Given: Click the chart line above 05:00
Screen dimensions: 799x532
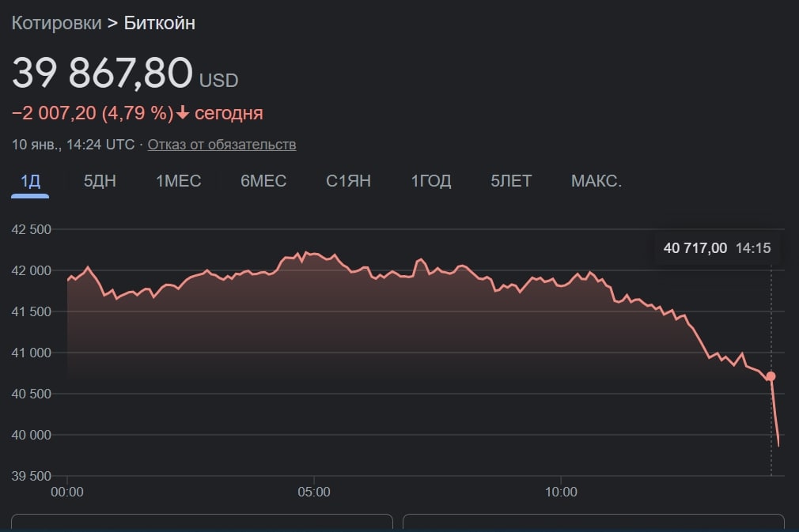Looking at the screenshot, I should (314, 254).
